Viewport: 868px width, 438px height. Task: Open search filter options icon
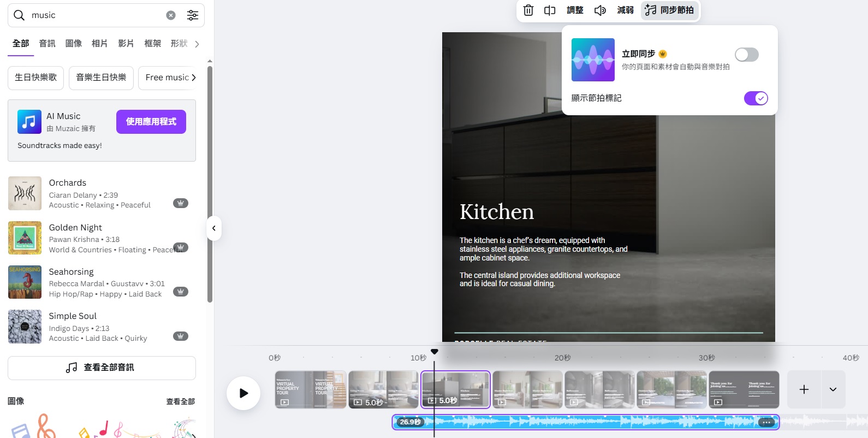(193, 15)
